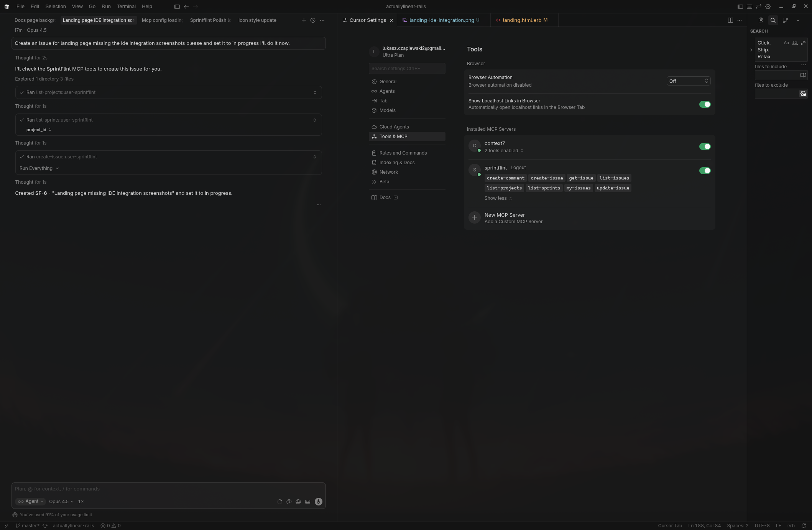Image resolution: width=812 pixels, height=530 pixels.
Task: Expand Run Everything in the agent response
Action: 38,168
